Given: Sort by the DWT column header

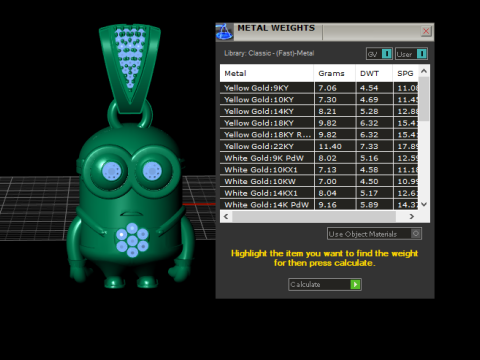Looking at the screenshot, I should (374, 73).
